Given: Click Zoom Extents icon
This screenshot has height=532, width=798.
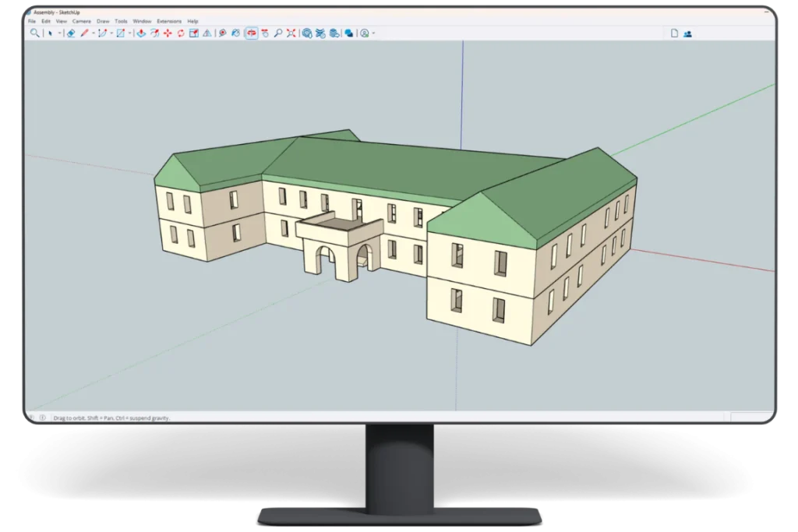Looking at the screenshot, I should click(x=291, y=33).
